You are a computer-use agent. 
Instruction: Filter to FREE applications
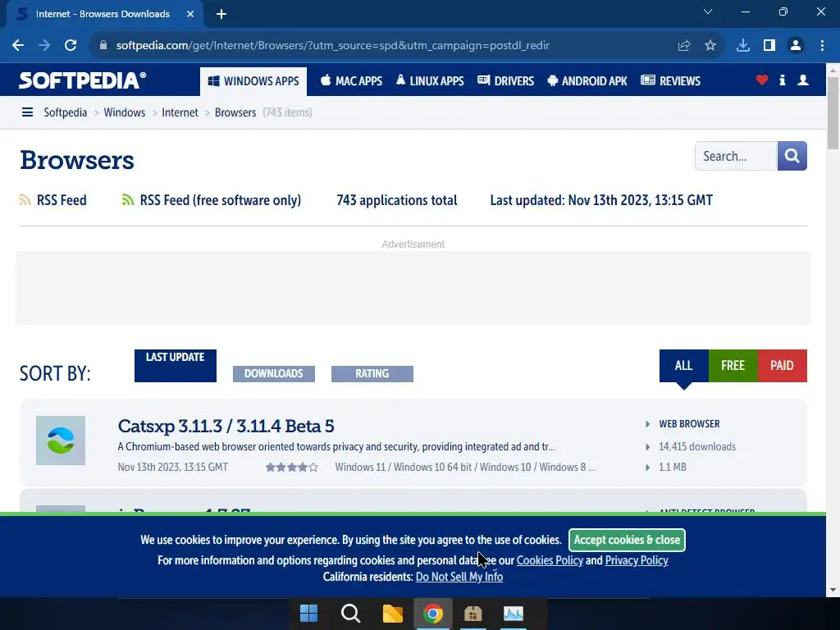(733, 366)
